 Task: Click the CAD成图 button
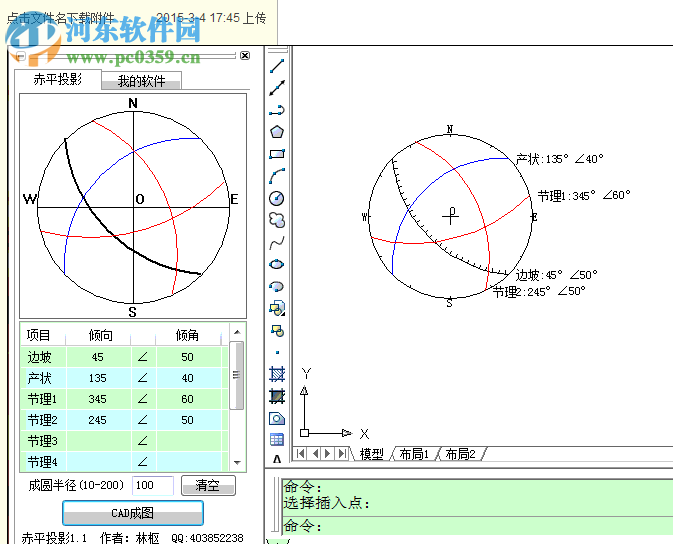click(133, 513)
